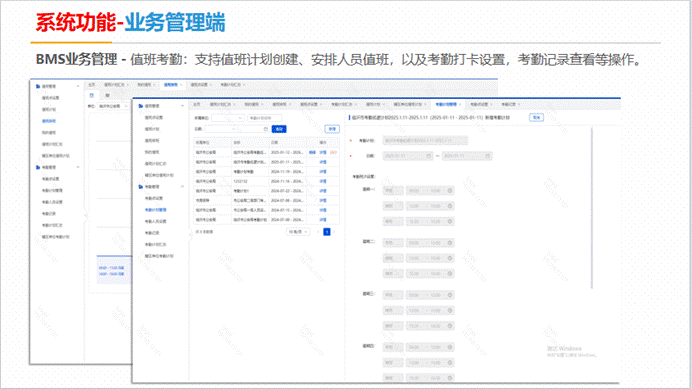692x389 pixels.
Task: Open the 单位 dropdown in back window
Action: pyautogui.click(x=113, y=106)
